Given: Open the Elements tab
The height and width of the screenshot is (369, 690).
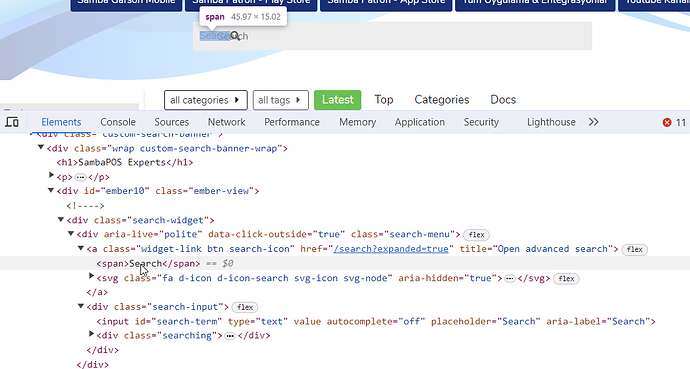Looking at the screenshot, I should click(x=61, y=122).
